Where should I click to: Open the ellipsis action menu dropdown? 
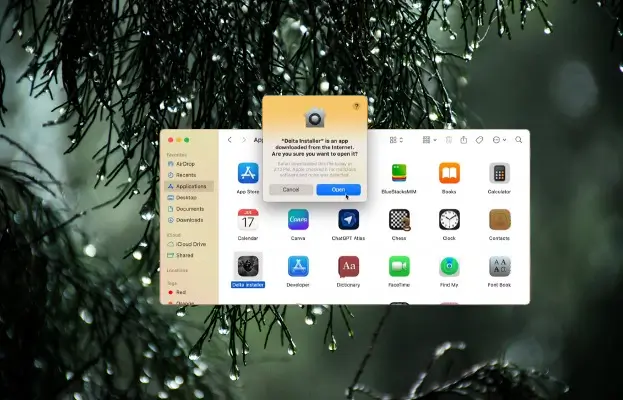tap(499, 140)
